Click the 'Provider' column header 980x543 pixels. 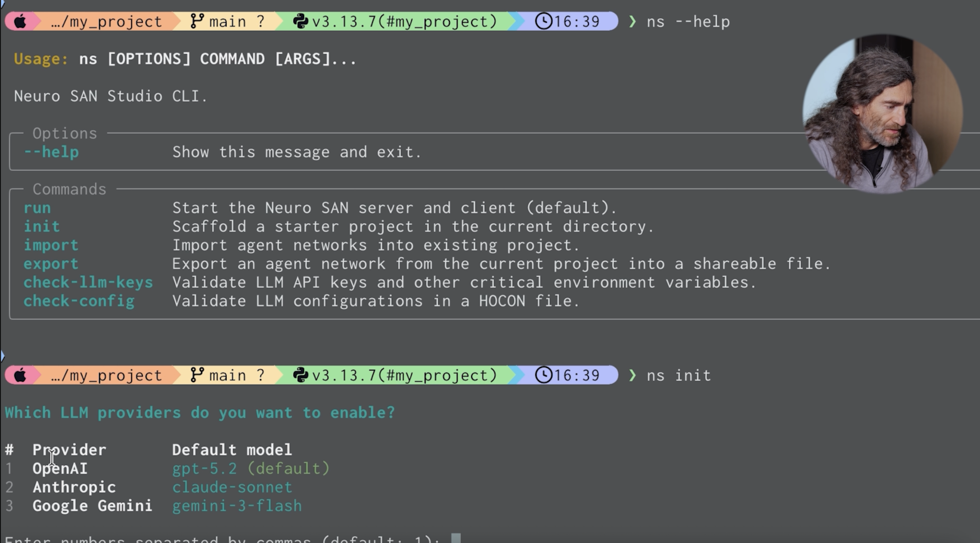(69, 450)
